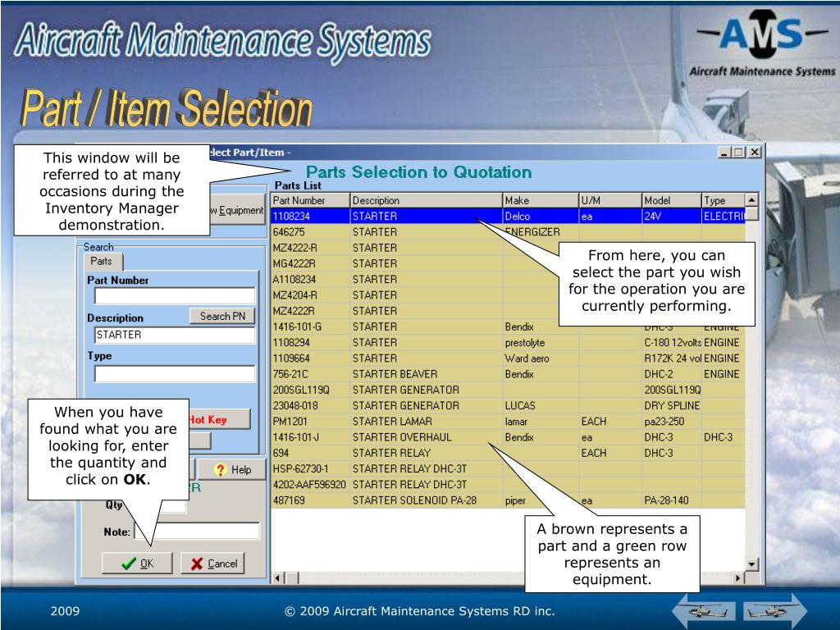Select part PM1201 STARTER LAMAR row
This screenshot has width=840, height=630.
[x=508, y=422]
